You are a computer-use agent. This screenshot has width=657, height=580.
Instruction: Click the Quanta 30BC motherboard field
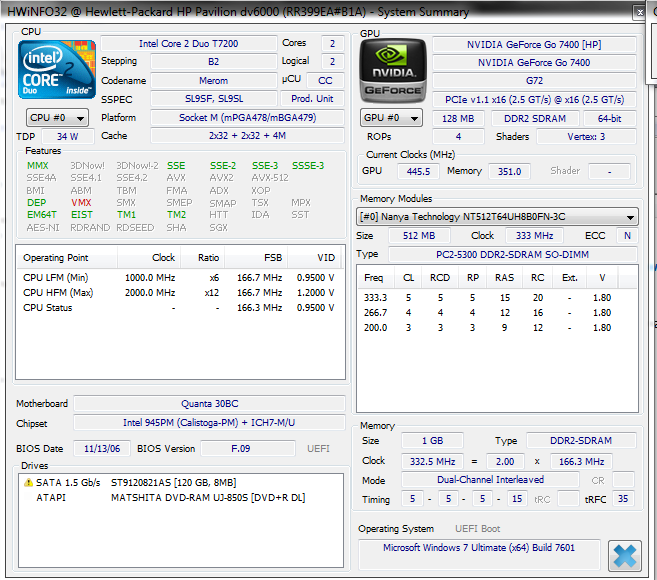click(210, 404)
